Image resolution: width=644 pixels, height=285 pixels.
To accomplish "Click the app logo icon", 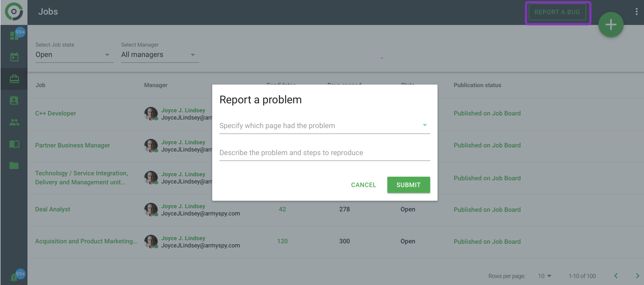I will tap(14, 12).
